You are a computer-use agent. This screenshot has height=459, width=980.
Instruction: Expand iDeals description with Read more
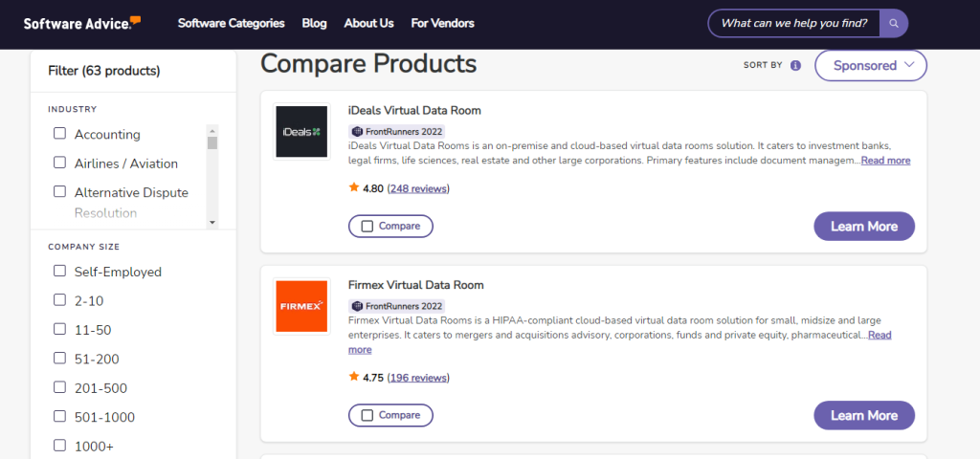click(x=885, y=161)
